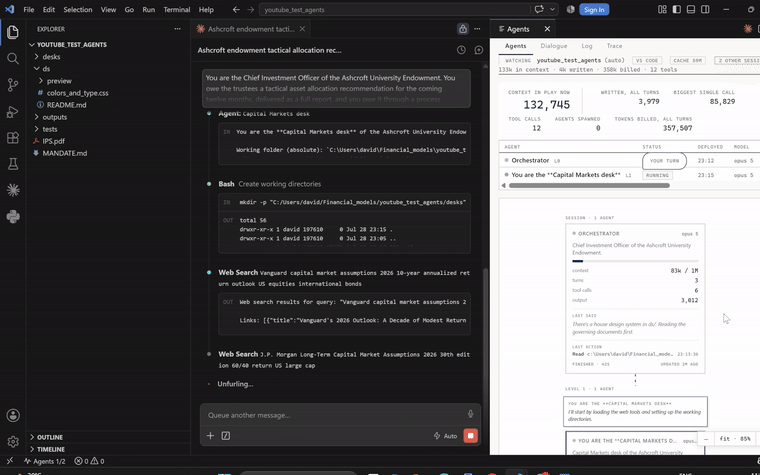Image resolution: width=760 pixels, height=475 pixels.
Task: Open the Run and Debug view
Action: coord(13,112)
